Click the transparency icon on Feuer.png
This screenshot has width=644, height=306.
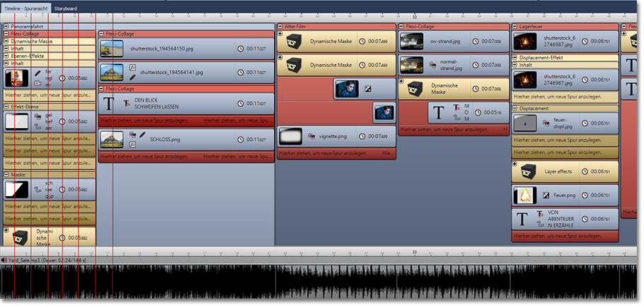pos(546,195)
